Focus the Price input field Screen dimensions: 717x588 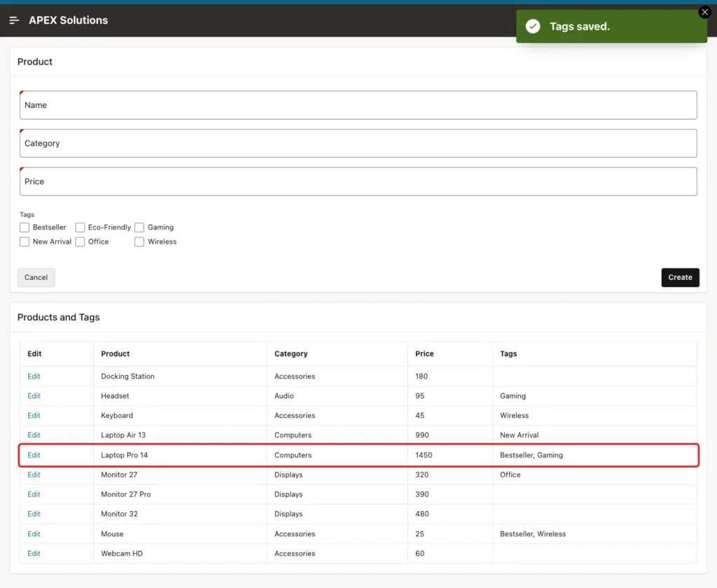[x=358, y=181]
